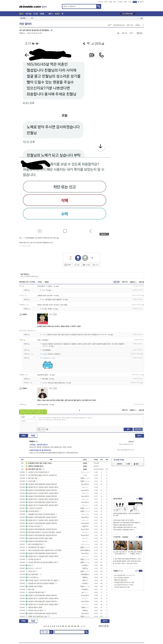Open the BJ방송 navigation tab
The width and height of the screenshot is (163, 644).
coord(57,14)
